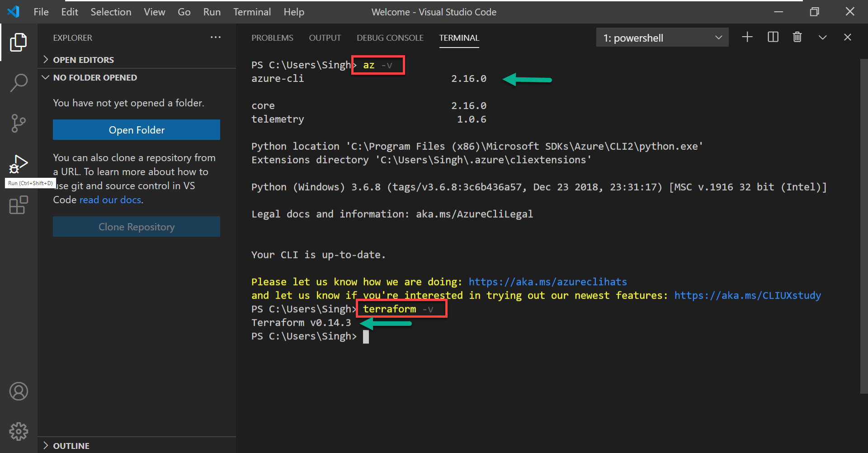
Task: Maximize the panel size using chevron
Action: (x=822, y=37)
